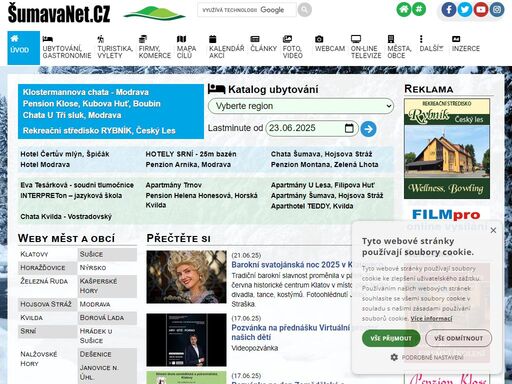This screenshot has width=512, height=384.
Task: Open the Webcam menu item
Action: (330, 44)
